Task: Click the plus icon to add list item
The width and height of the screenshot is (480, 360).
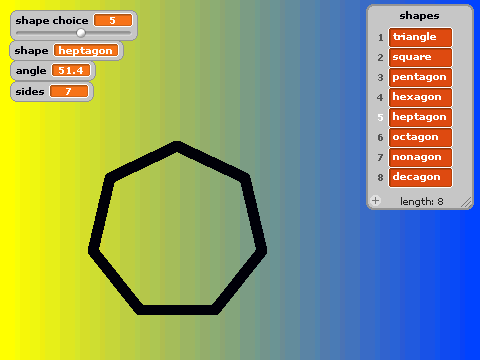Action: (x=375, y=200)
